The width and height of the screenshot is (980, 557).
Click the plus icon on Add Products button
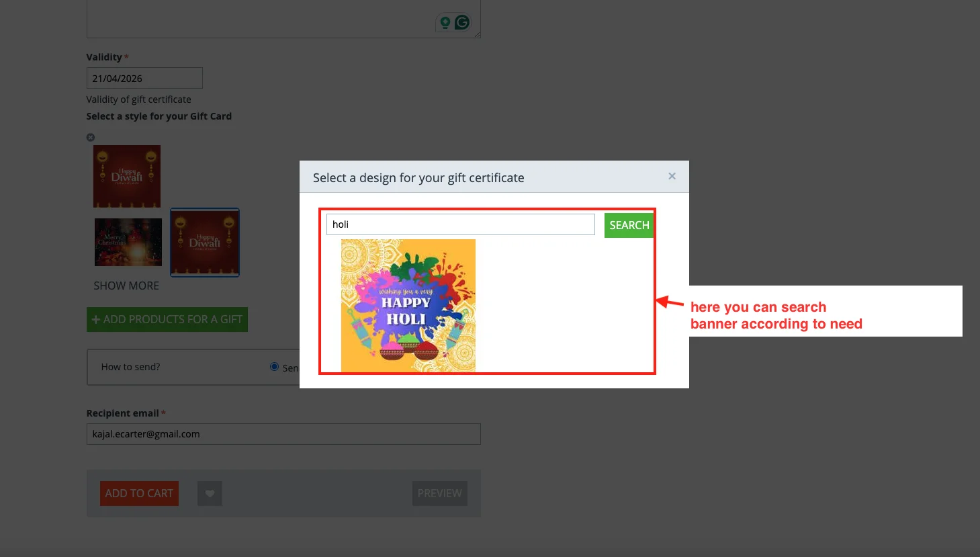point(95,320)
